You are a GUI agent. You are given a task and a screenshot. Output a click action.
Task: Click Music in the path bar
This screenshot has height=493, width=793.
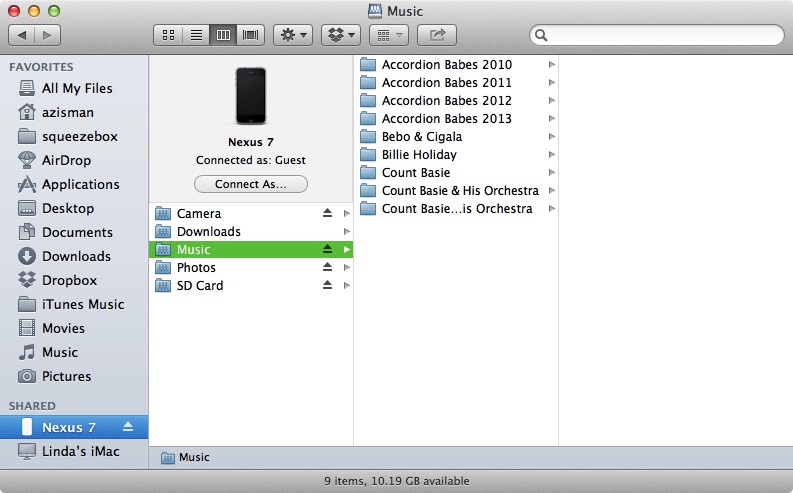coord(185,457)
